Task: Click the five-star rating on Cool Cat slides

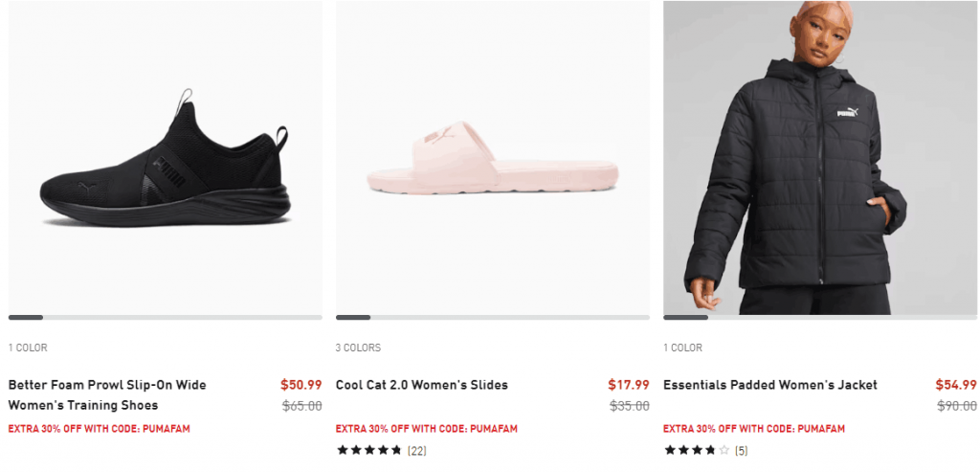Action: tap(368, 450)
